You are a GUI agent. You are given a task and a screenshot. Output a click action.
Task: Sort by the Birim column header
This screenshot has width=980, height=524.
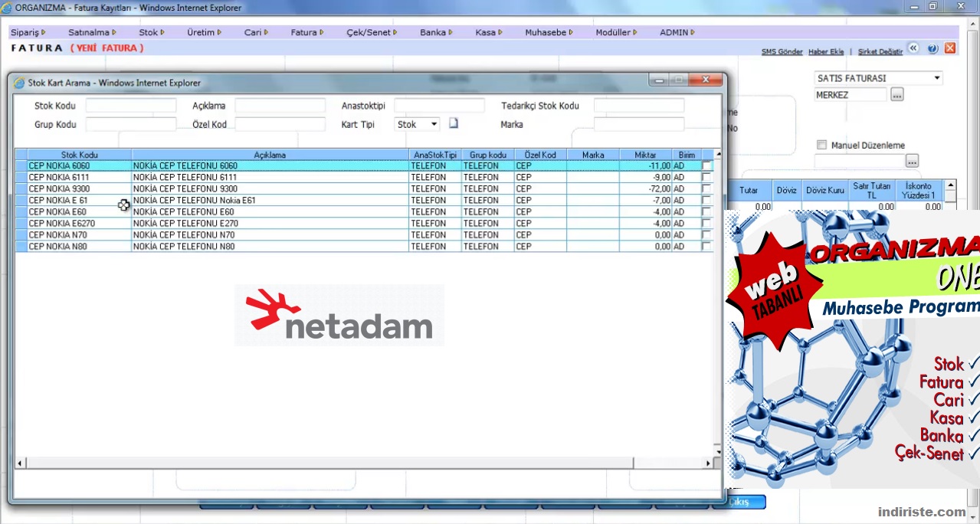687,155
